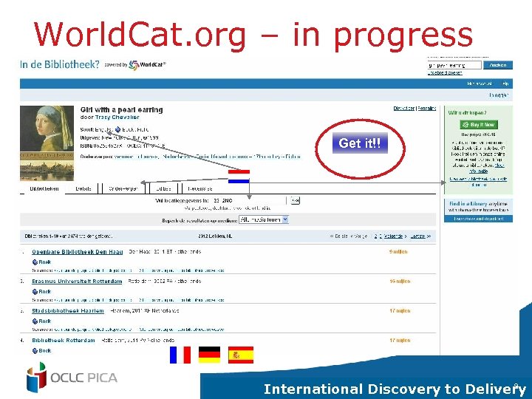Click in the search box with 'girl pearl earring'
This screenshot has height=399, width=532.
454,65
